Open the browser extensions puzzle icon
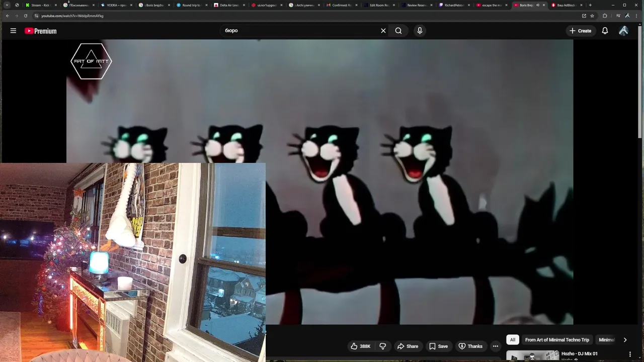Viewport: 644px width, 362px height. point(605,16)
